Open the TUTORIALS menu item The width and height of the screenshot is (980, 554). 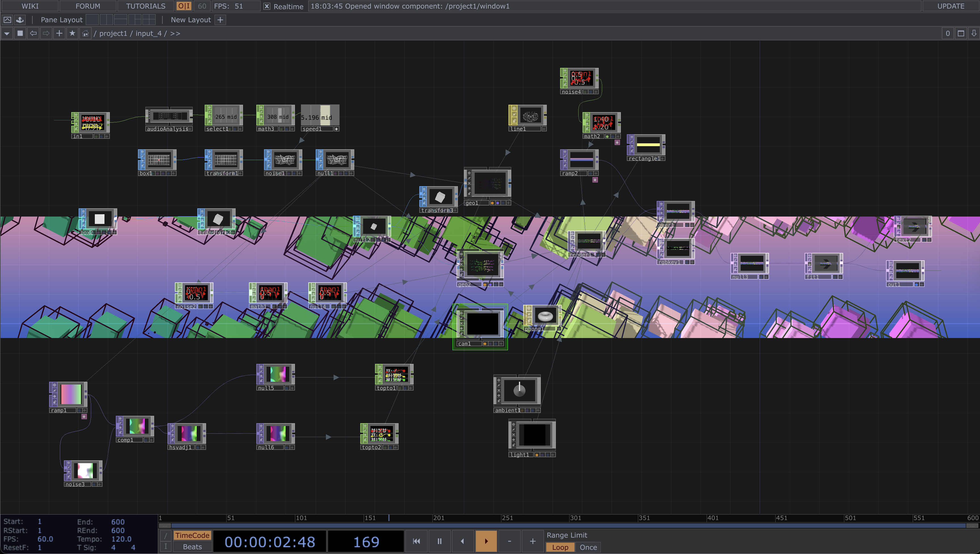145,6
